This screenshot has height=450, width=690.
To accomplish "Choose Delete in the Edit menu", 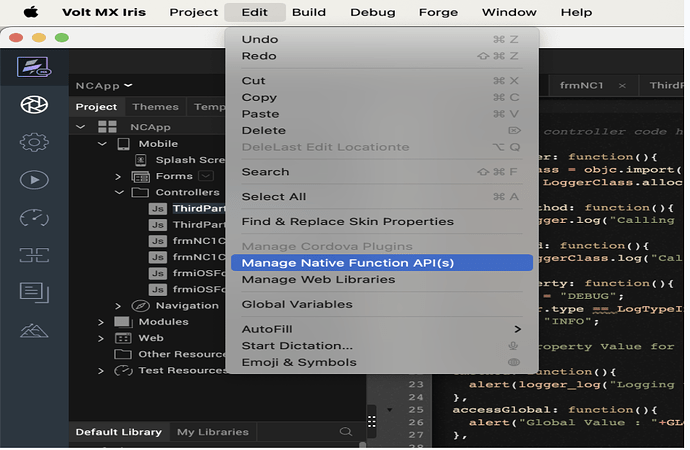I will pos(382,131).
